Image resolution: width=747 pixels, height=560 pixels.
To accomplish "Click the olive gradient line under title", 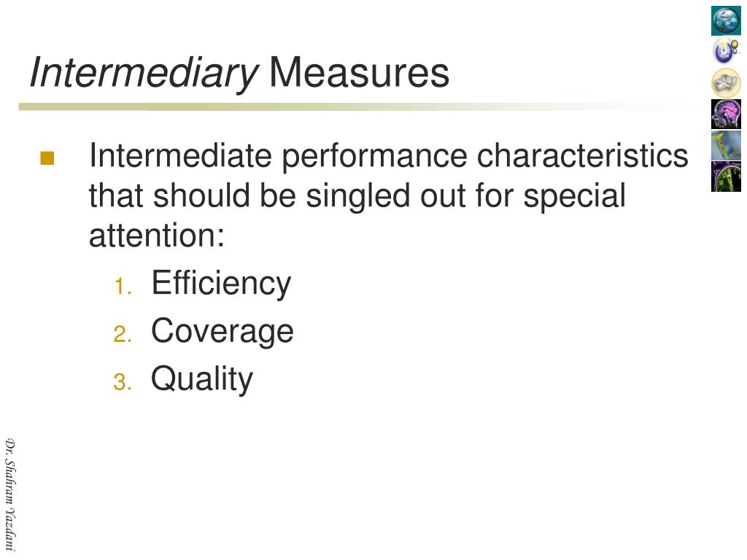I will click(x=352, y=107).
